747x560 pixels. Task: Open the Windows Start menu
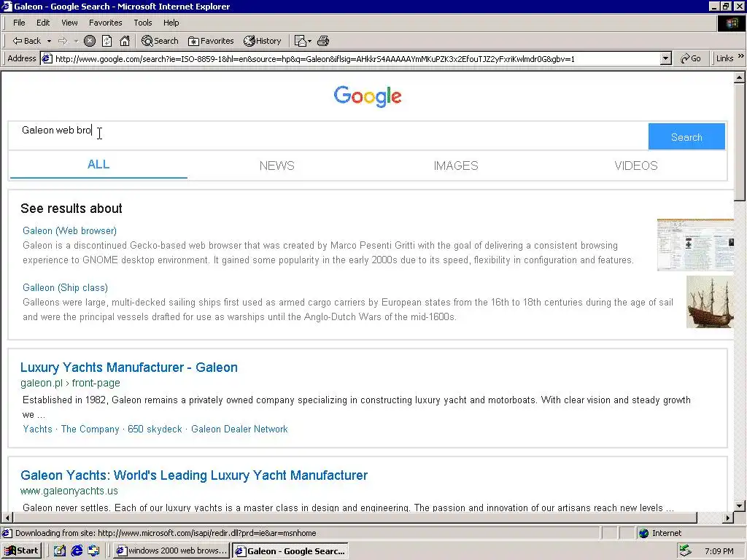point(21,551)
